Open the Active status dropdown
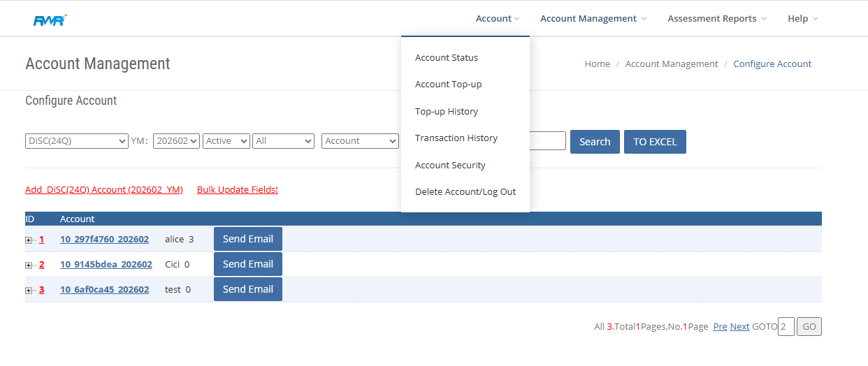This screenshot has width=868, height=366. point(226,141)
